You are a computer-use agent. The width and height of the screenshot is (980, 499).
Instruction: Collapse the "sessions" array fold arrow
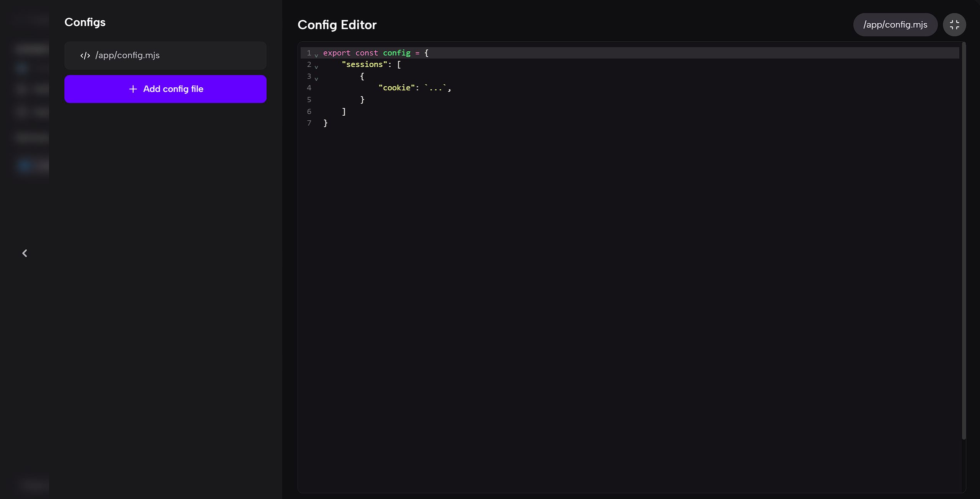click(x=316, y=67)
